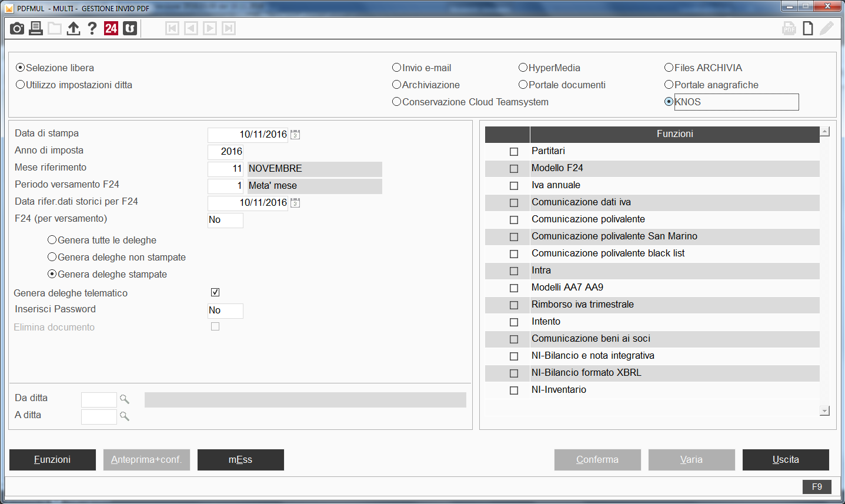
Task: Select Selezione libera radio button
Action: coord(21,68)
